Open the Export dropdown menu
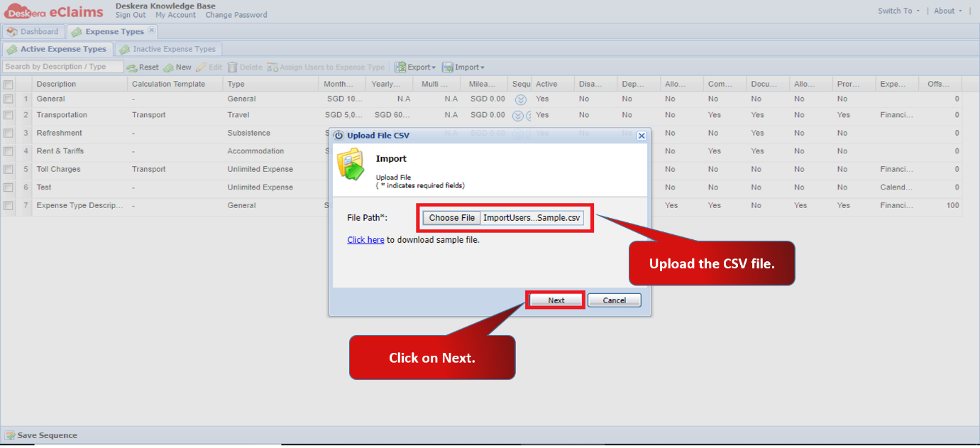 coord(416,67)
